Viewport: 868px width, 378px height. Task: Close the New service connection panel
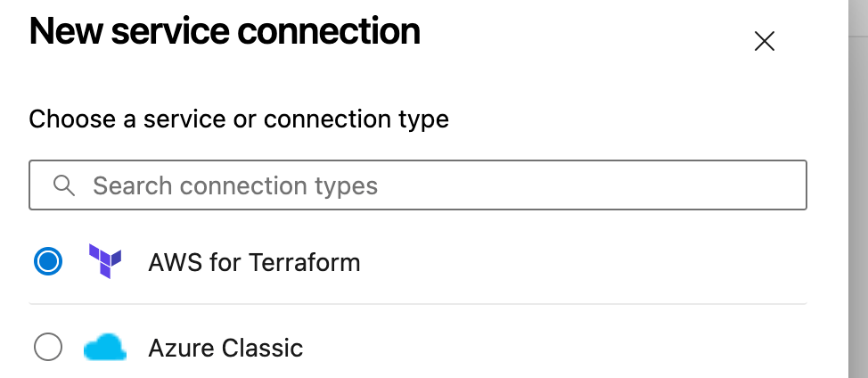(x=765, y=42)
